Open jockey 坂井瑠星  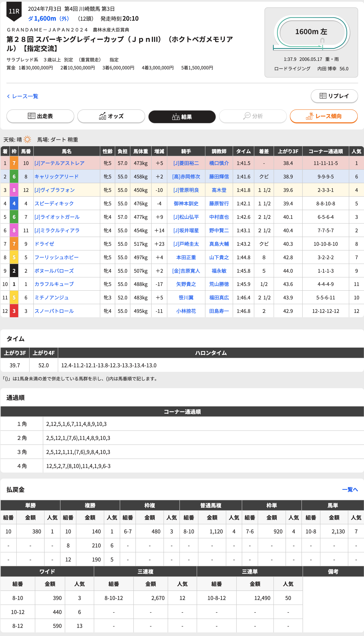tap(186, 230)
